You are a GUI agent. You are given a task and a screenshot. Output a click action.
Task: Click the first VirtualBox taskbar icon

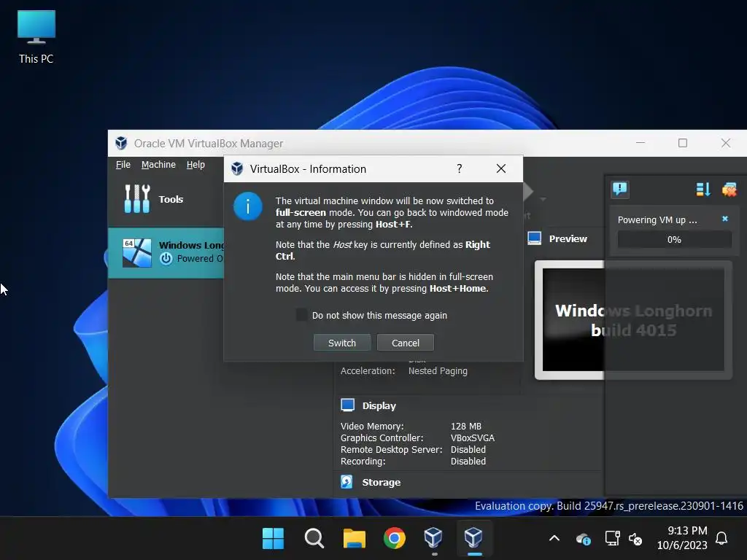(x=433, y=538)
